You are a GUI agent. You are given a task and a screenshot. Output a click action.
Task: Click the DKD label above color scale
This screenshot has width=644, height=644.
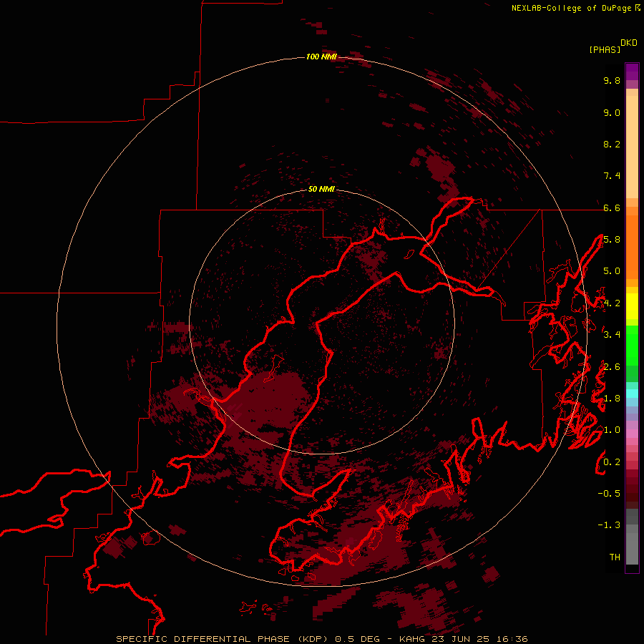628,42
